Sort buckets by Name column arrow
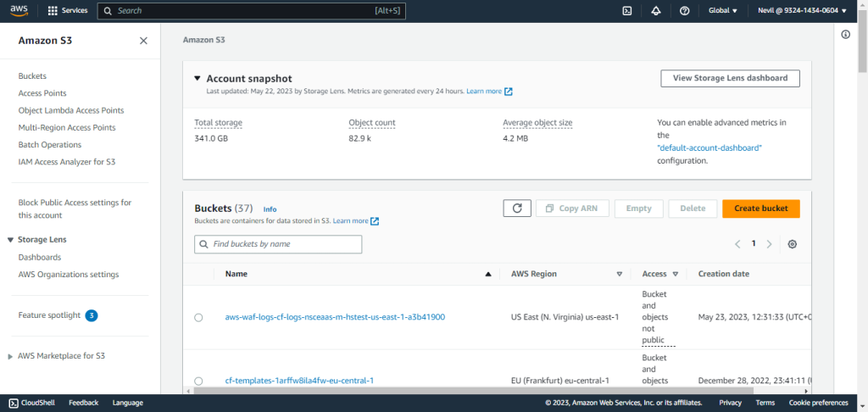 click(487, 274)
